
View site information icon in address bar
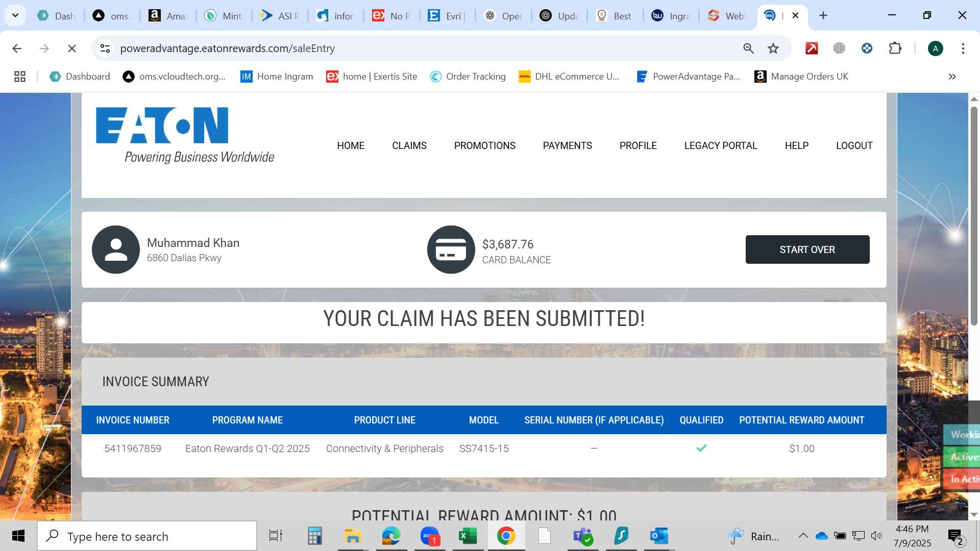[105, 48]
